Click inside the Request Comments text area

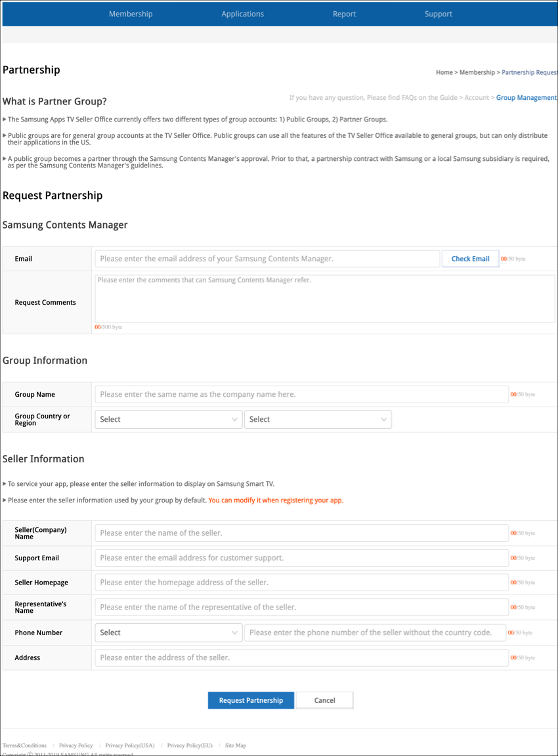325,299
